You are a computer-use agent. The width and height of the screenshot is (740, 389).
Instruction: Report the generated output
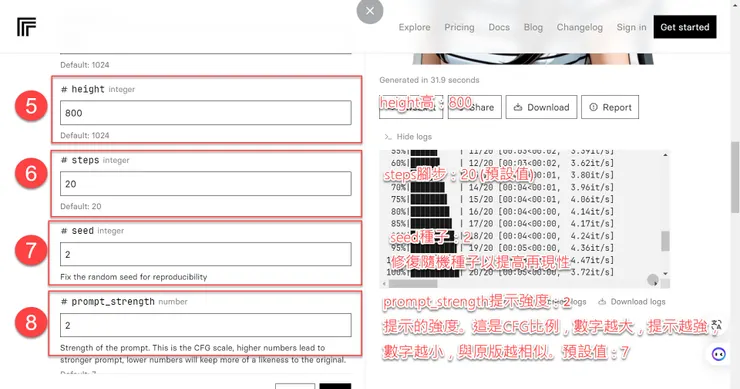click(610, 107)
